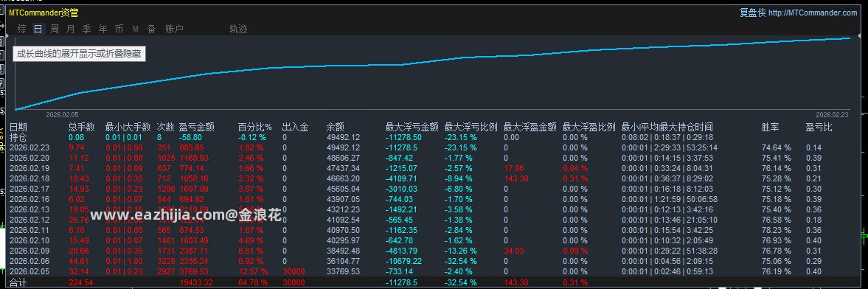Click the 最大浮亏比例 column header

coord(471,128)
